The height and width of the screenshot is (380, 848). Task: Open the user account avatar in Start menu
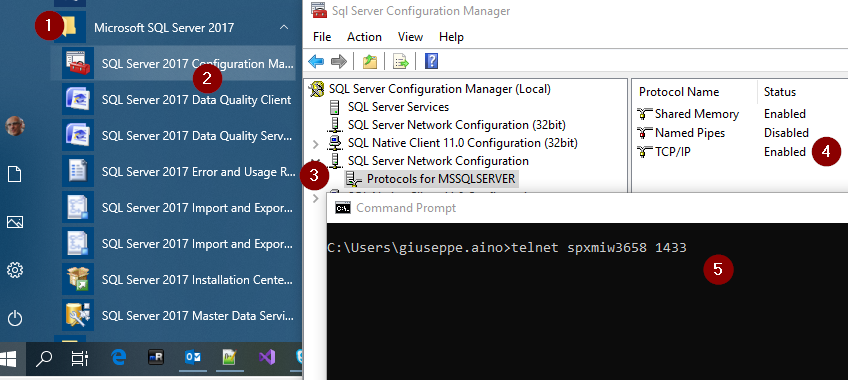coord(15,126)
